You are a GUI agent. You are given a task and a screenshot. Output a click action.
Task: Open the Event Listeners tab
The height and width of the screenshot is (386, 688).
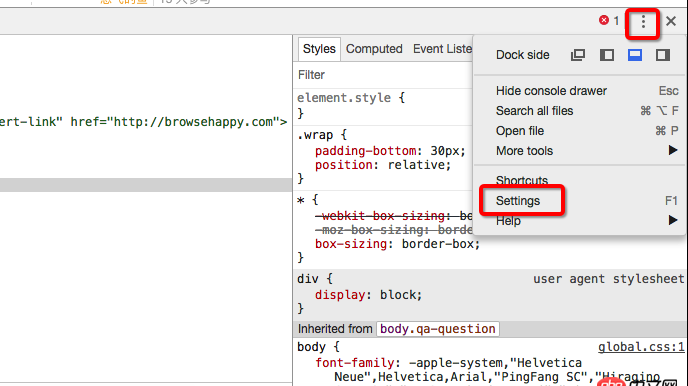click(442, 49)
